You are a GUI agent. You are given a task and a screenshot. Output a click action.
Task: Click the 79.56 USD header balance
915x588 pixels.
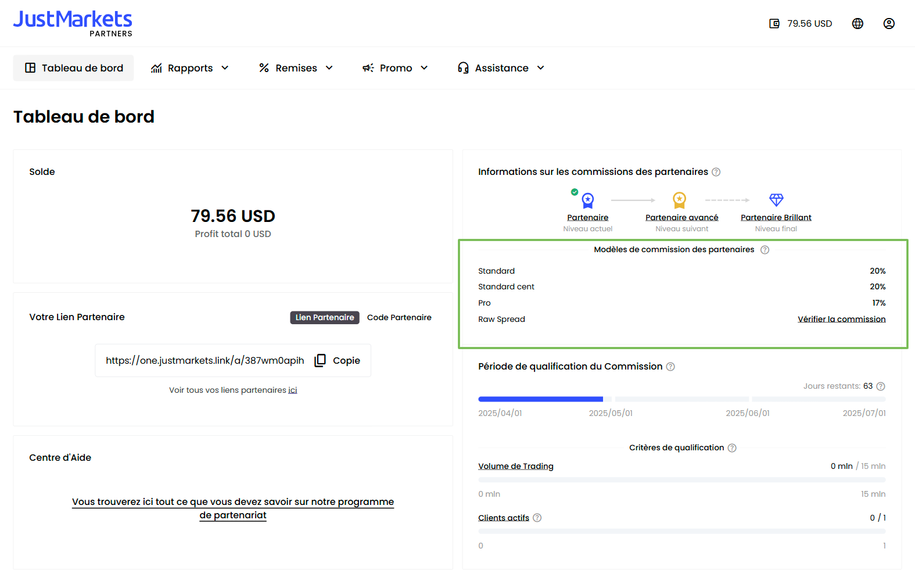coord(809,24)
